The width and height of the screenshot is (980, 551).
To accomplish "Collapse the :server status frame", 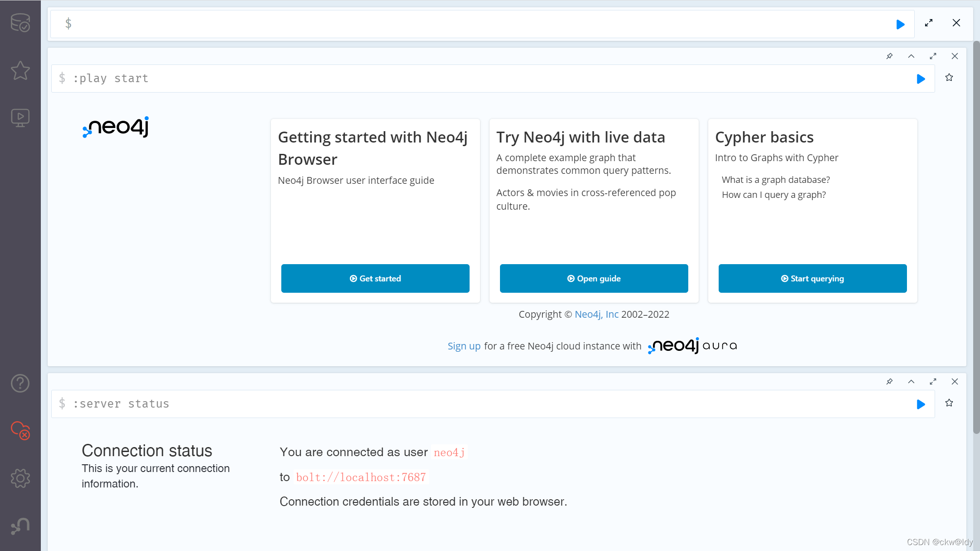I will point(911,382).
